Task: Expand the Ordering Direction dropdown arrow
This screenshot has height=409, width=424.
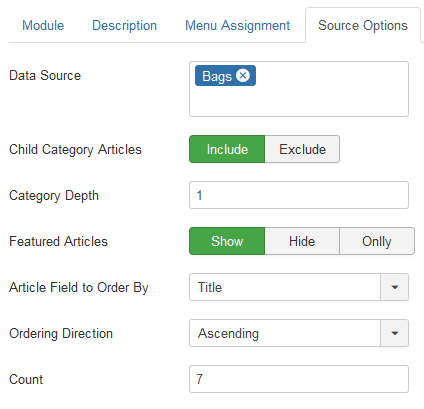Action: pos(395,333)
